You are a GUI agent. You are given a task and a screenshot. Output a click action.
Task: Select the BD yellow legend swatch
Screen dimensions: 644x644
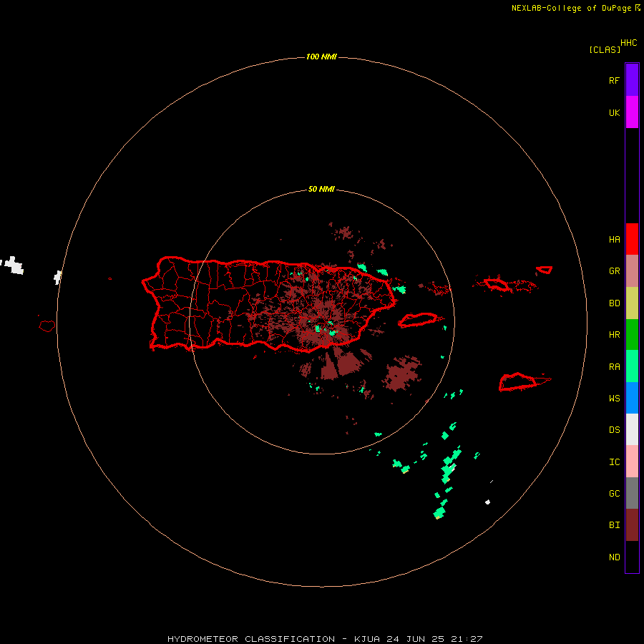pyautogui.click(x=632, y=303)
